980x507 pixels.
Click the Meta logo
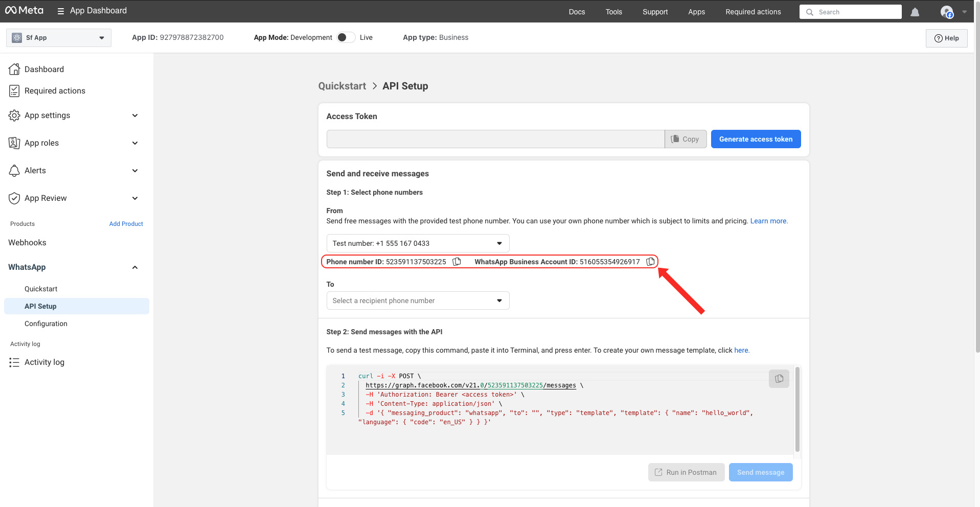coord(24,11)
